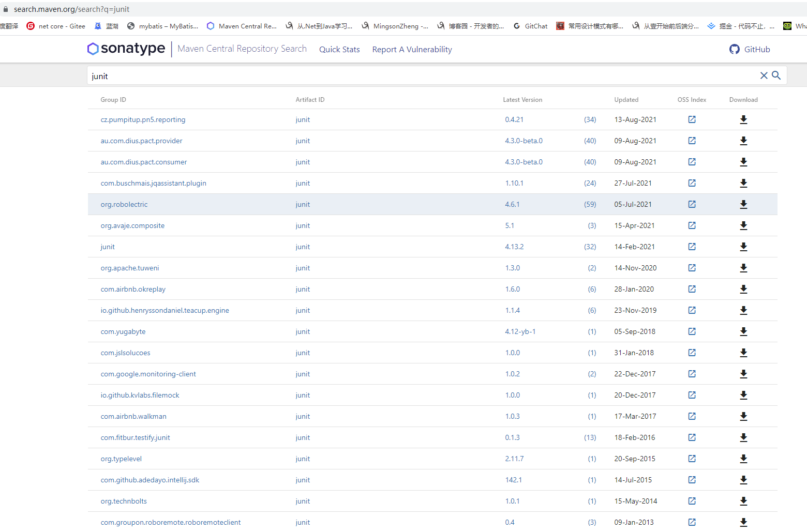Screen dimensions: 807x532
Task: Open the net core - Gitee bookmark
Action: [x=56, y=26]
